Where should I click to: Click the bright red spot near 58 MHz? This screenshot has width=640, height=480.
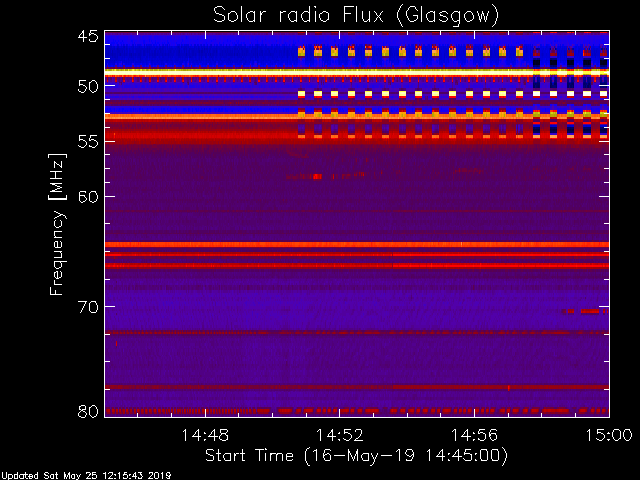[317, 176]
